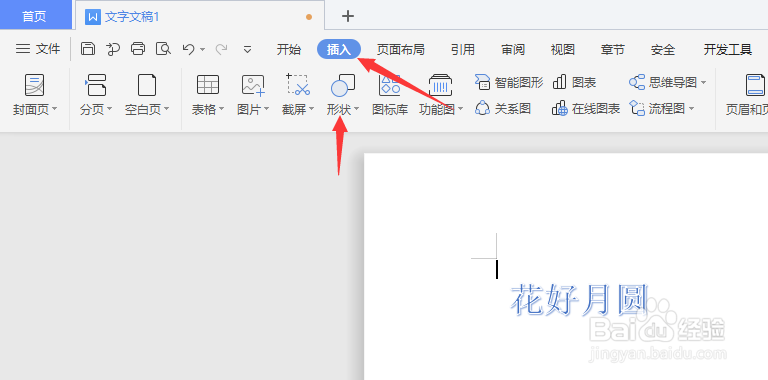The image size is (768, 380).
Task: Open the 审阅 ribbon tab
Action: (513, 49)
